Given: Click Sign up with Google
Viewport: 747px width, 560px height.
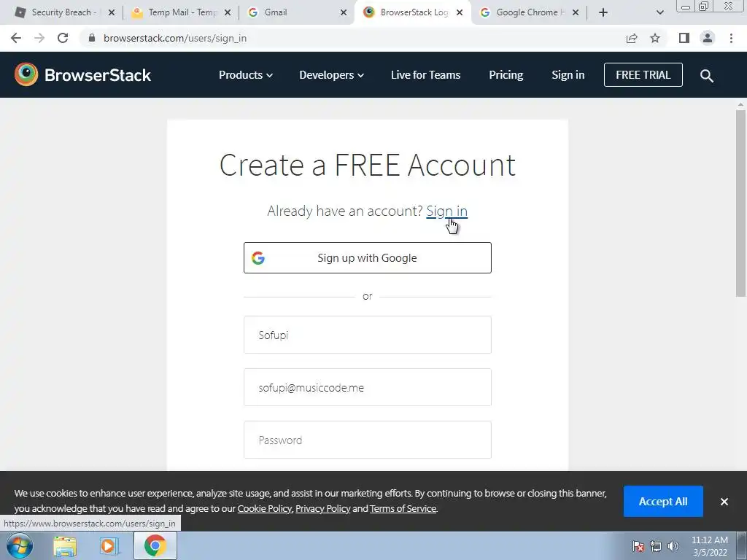Looking at the screenshot, I should tap(368, 257).
